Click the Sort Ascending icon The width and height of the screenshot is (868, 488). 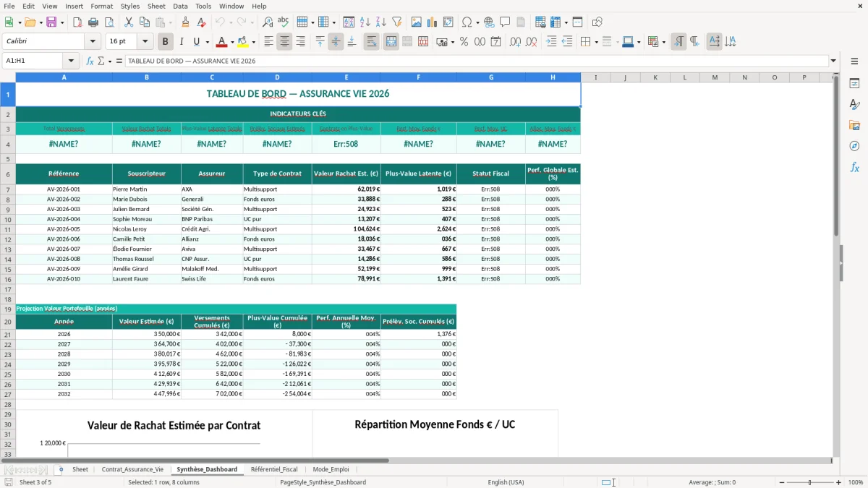tap(365, 22)
